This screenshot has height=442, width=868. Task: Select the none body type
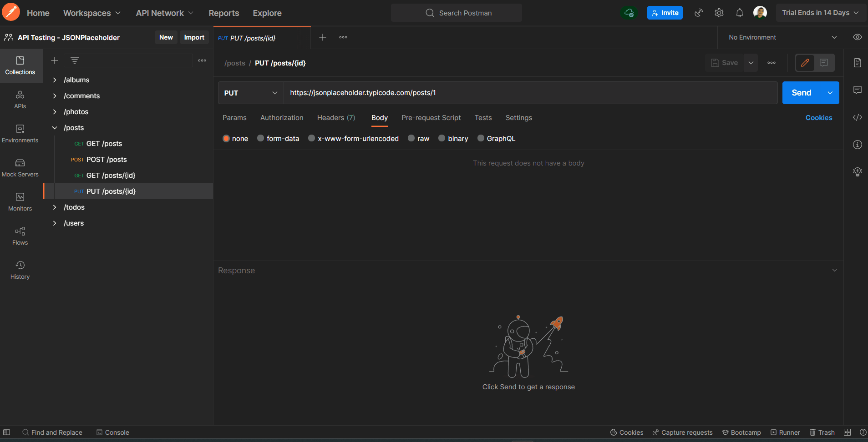click(x=226, y=139)
